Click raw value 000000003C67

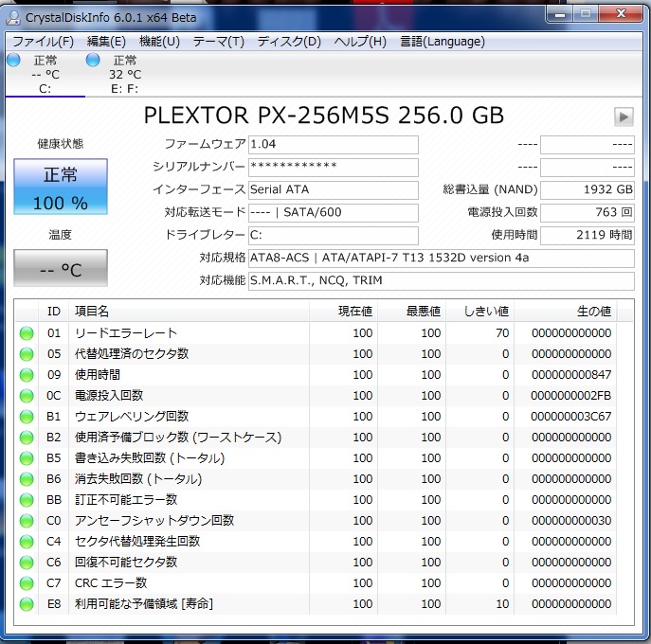point(570,416)
